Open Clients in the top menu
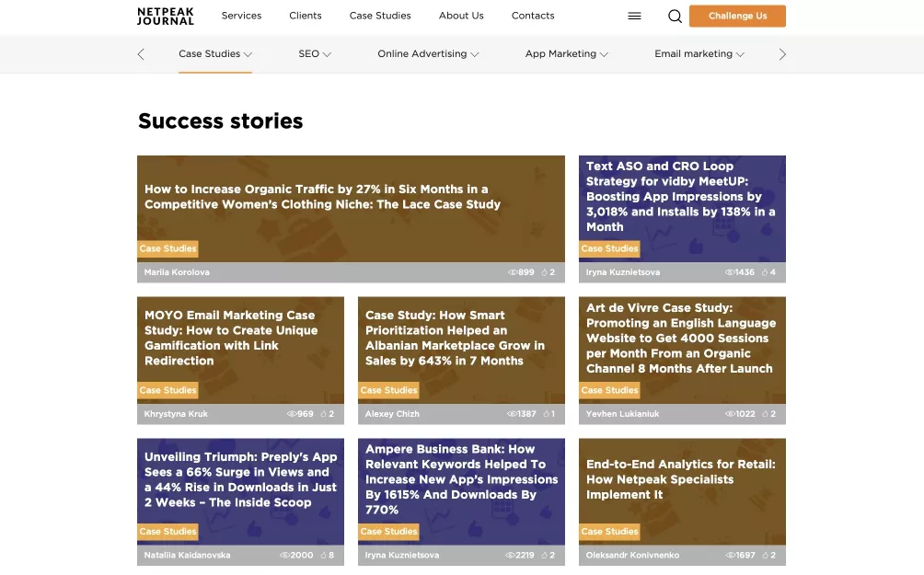This screenshot has width=924, height=575. (x=306, y=16)
